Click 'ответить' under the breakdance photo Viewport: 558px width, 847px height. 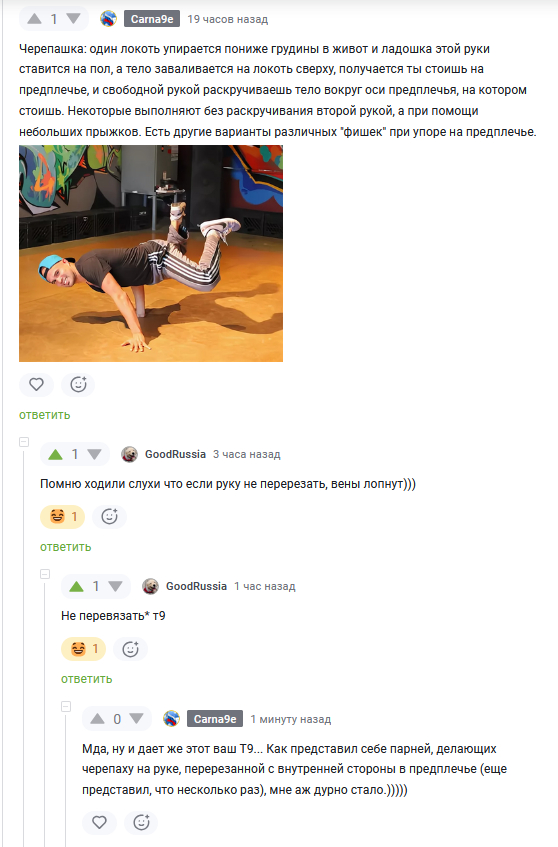point(45,415)
